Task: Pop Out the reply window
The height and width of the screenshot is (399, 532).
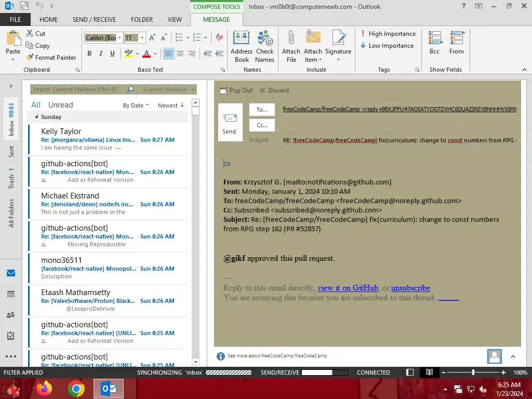Action: (236, 90)
